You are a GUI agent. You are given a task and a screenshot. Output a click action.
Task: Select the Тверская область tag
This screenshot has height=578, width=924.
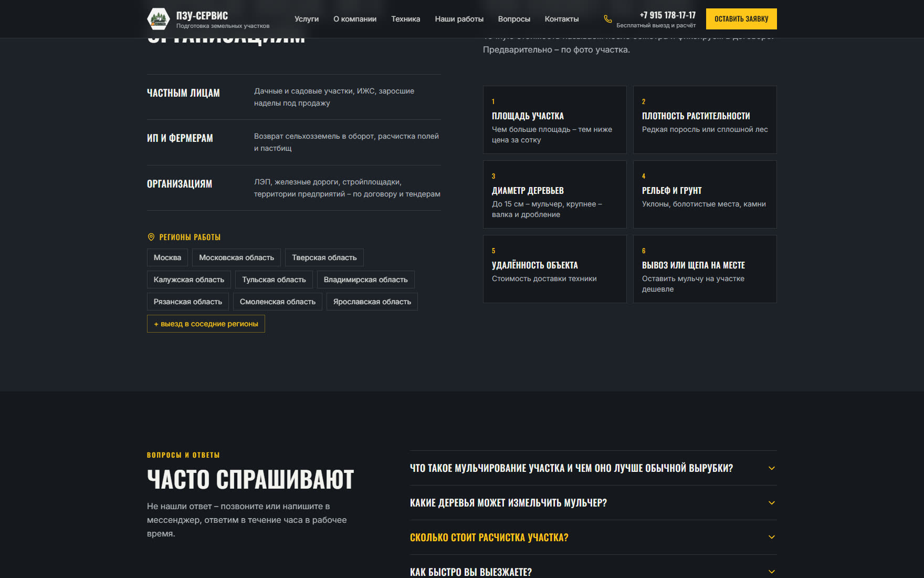pyautogui.click(x=324, y=257)
